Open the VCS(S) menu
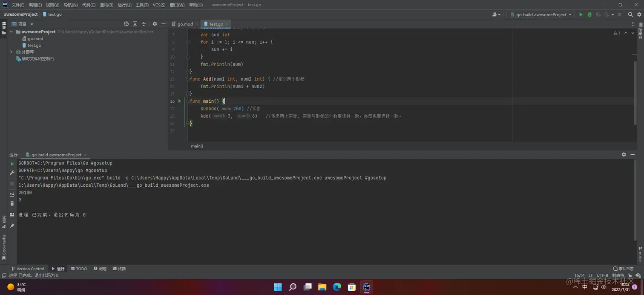The width and height of the screenshot is (644, 295). coord(159,5)
